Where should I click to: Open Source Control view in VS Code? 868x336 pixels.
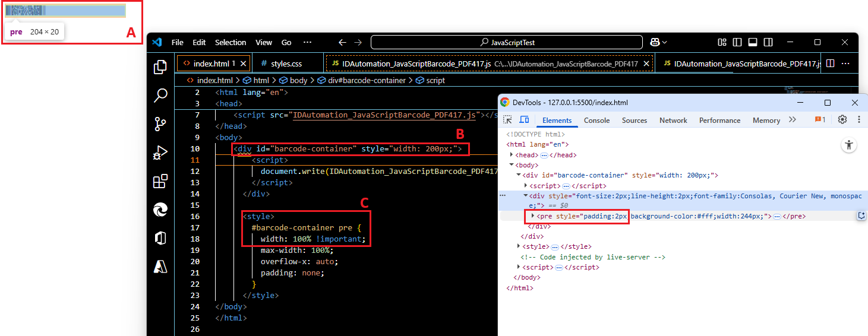click(160, 123)
